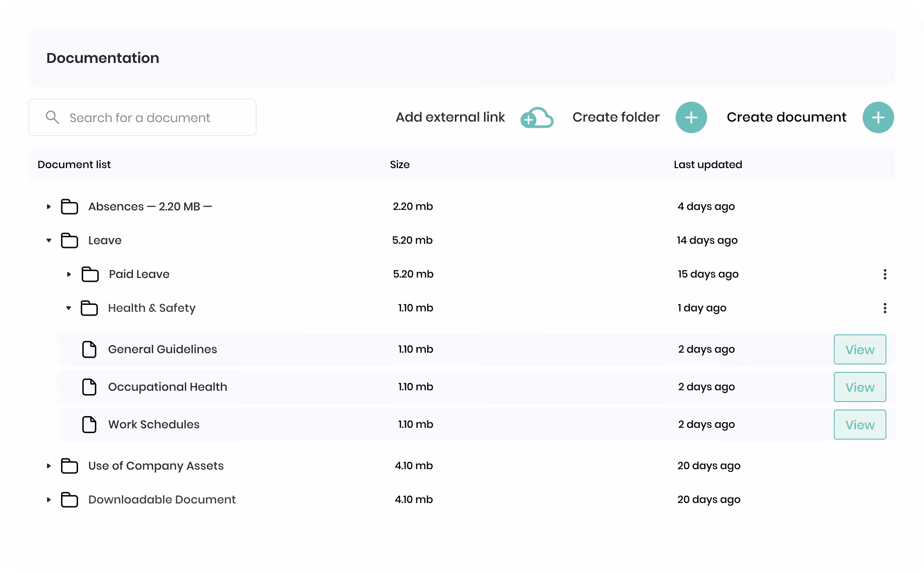The width and height of the screenshot is (924, 573).
Task: Click the Health & Safety folder name
Action: click(x=152, y=308)
